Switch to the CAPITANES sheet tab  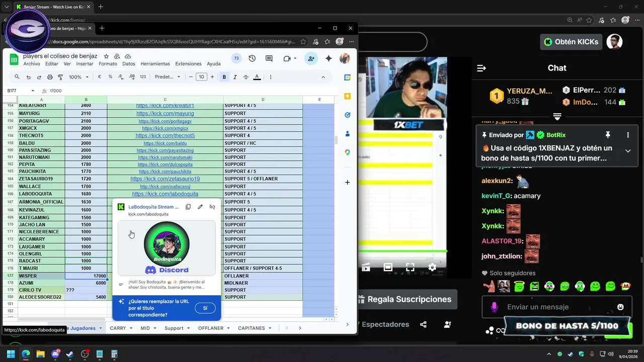pos(251,328)
